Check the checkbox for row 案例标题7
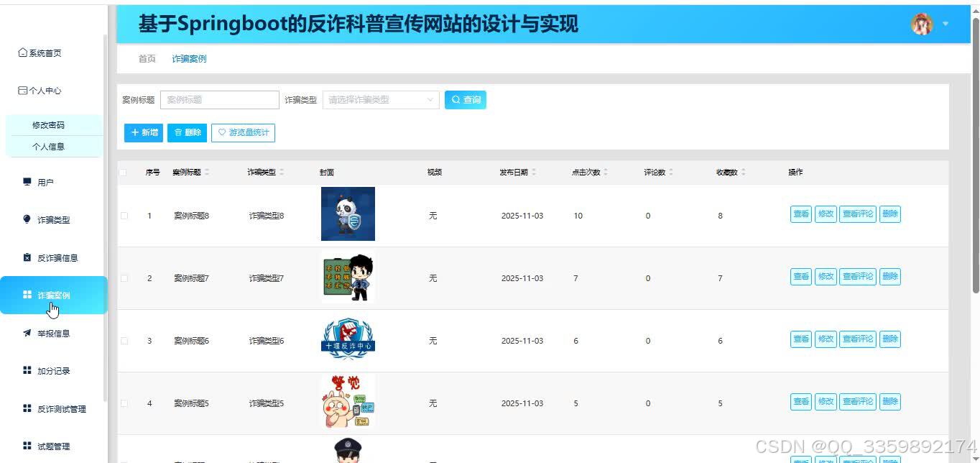This screenshot has height=463, width=980. (x=124, y=278)
